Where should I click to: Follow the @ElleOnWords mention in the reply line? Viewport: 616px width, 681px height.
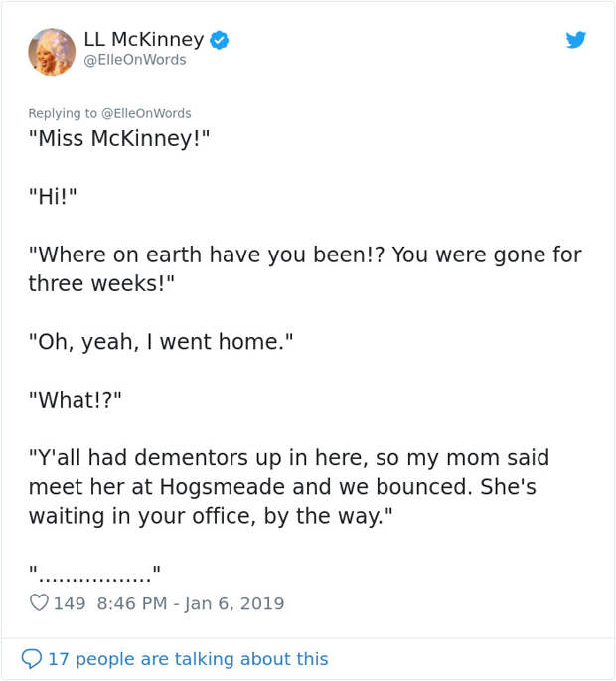point(146,113)
